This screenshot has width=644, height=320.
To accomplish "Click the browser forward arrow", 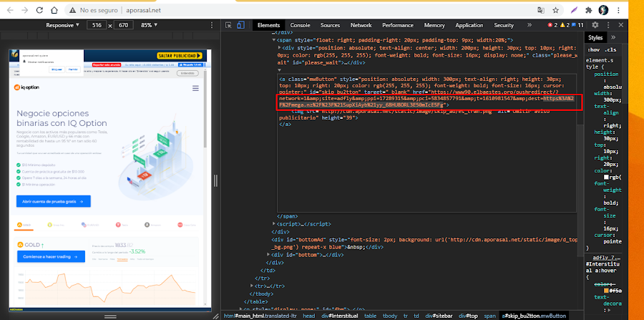I will coord(24,10).
